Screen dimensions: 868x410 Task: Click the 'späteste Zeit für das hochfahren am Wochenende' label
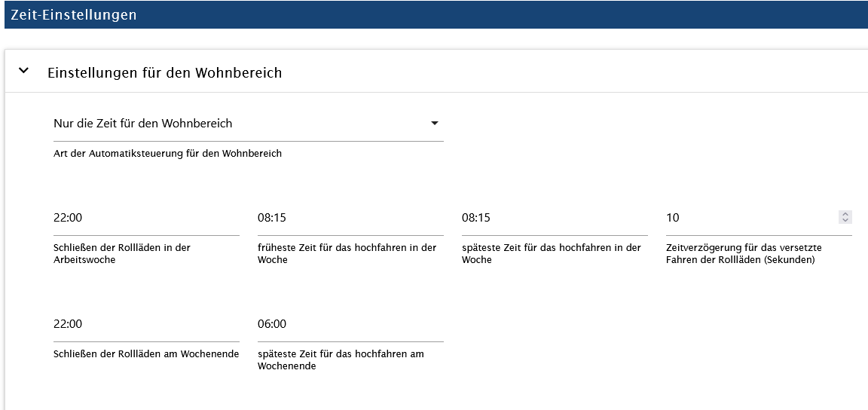click(x=341, y=360)
